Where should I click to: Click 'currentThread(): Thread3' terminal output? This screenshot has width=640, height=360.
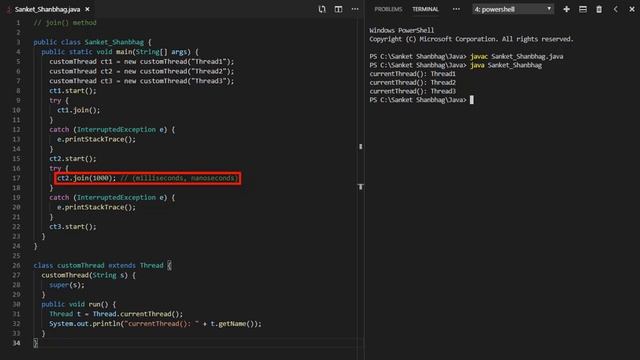coord(413,91)
